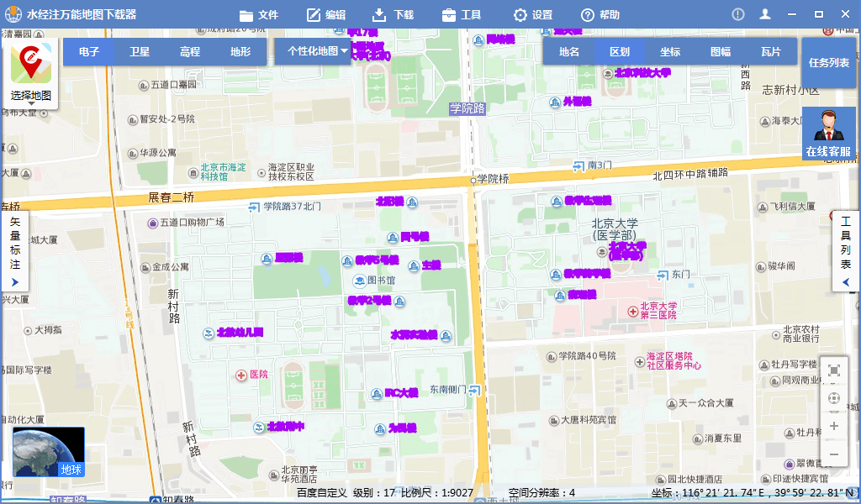Click the 比例尺 1:9027 status text

437,492
